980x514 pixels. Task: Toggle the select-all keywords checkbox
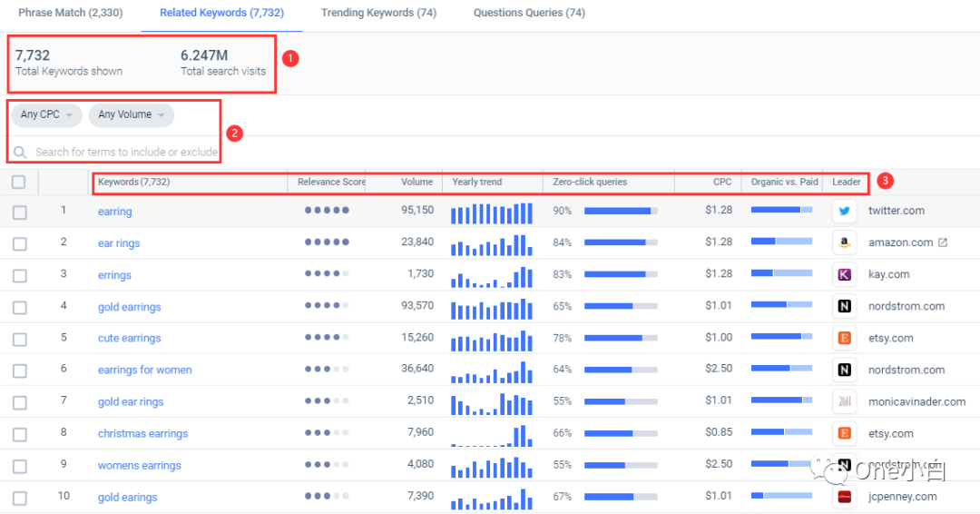[19, 182]
